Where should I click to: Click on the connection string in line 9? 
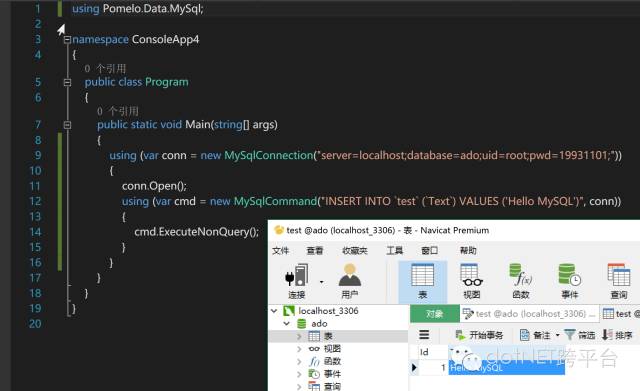click(x=466, y=156)
